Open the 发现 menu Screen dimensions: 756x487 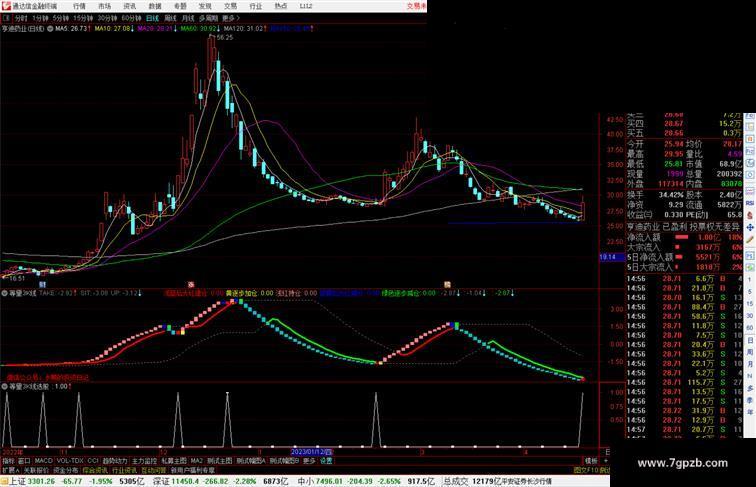tap(205, 6)
